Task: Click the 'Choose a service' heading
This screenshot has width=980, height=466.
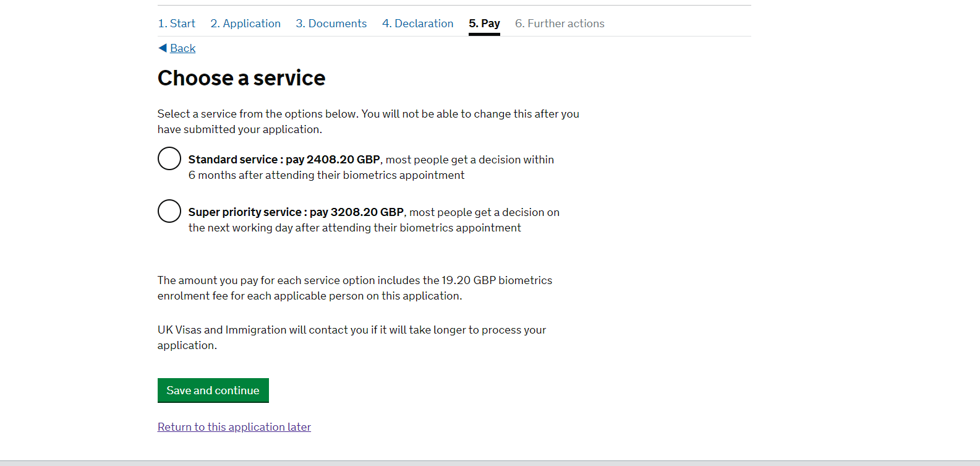Action: (241, 78)
